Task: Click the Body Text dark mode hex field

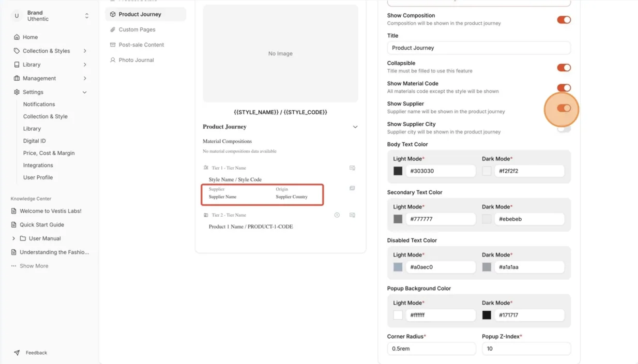Action: click(x=529, y=171)
